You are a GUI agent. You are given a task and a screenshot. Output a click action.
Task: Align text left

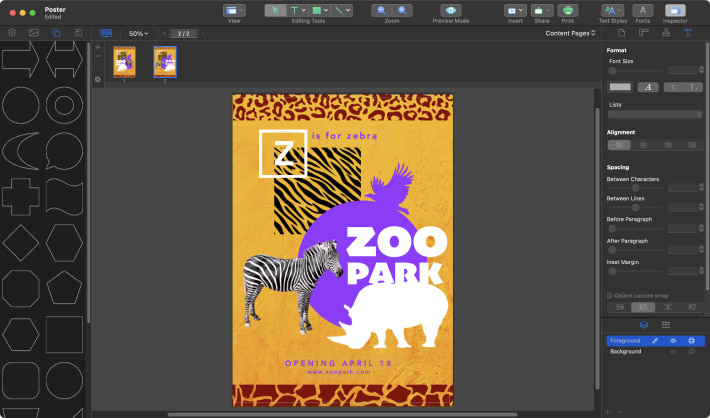619,145
